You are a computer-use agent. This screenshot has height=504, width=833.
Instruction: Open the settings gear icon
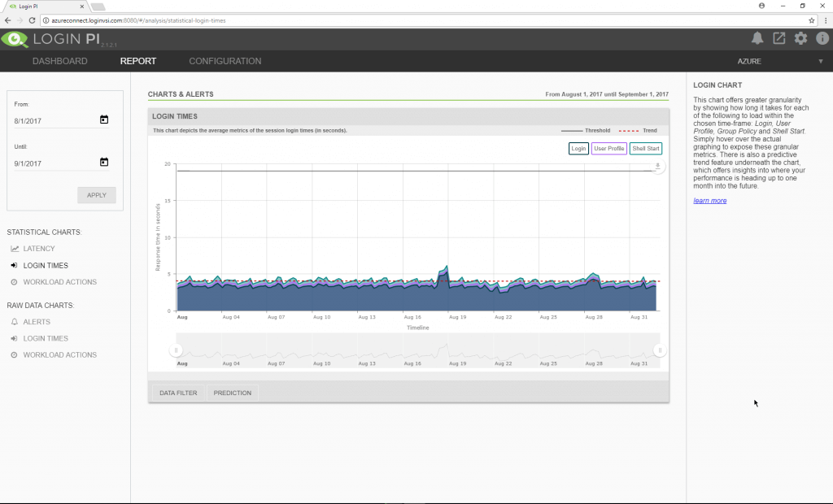click(800, 38)
